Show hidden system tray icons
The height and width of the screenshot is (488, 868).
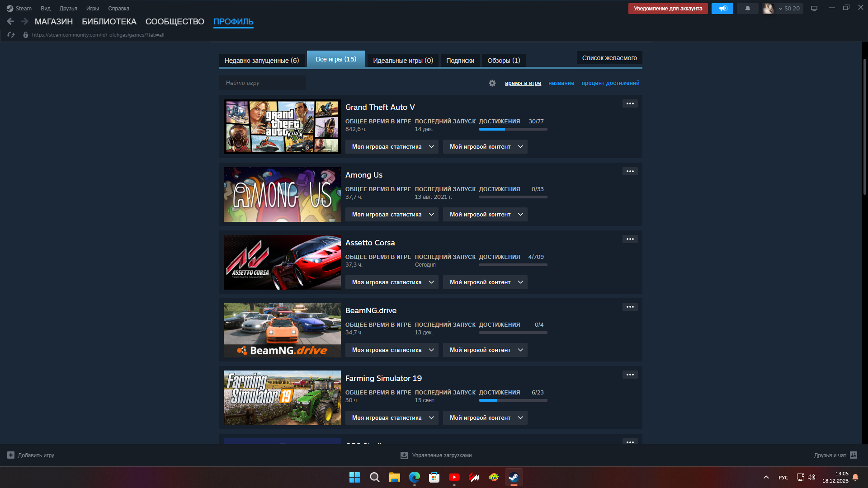(766, 477)
